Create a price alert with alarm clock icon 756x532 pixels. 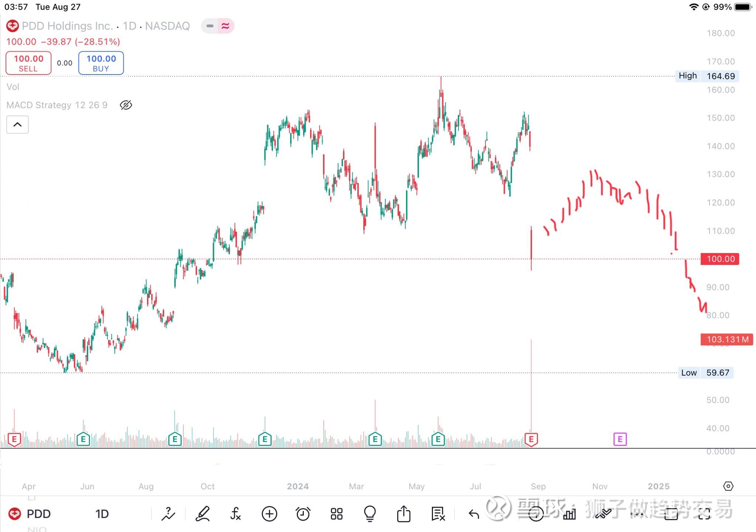[303, 514]
